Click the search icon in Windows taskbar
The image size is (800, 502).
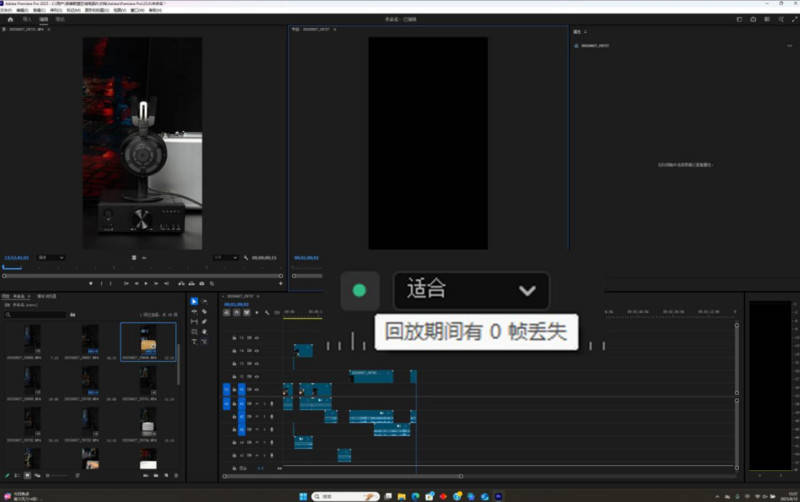coord(316,496)
